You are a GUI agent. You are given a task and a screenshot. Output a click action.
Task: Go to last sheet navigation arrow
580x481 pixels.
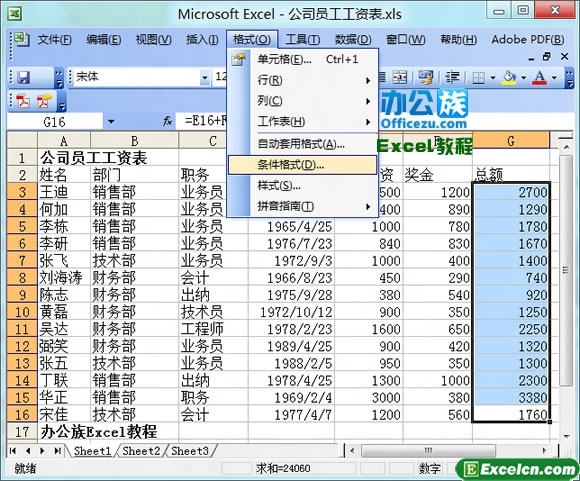(x=58, y=451)
